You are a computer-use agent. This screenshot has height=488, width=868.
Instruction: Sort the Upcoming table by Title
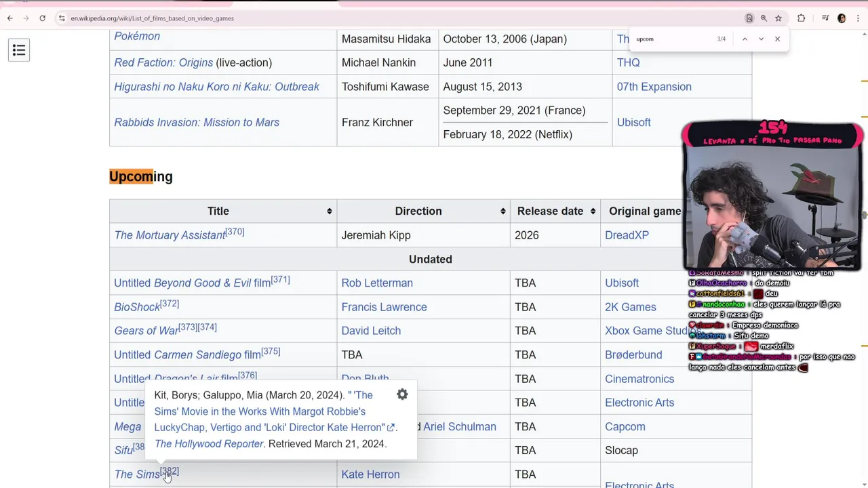pos(330,211)
